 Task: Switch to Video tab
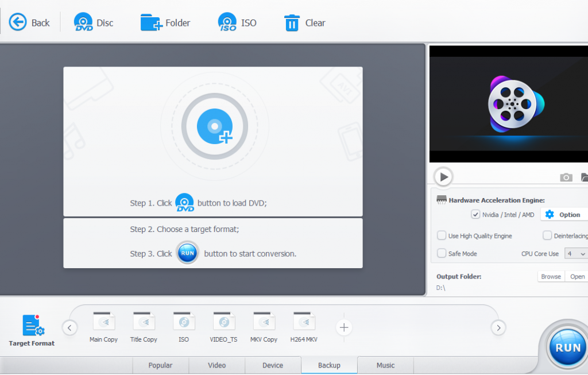tap(216, 365)
